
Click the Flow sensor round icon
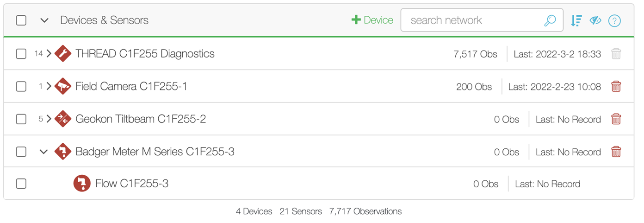tap(82, 184)
